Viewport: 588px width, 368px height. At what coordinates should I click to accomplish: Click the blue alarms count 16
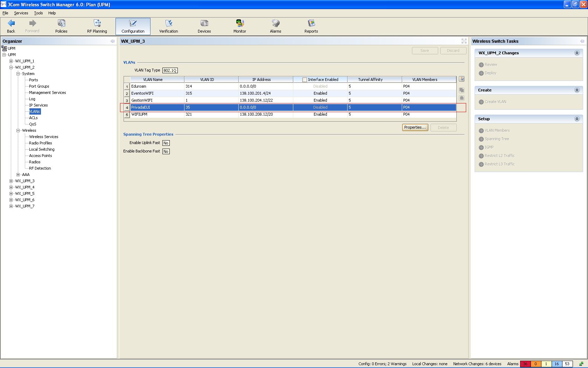556,364
